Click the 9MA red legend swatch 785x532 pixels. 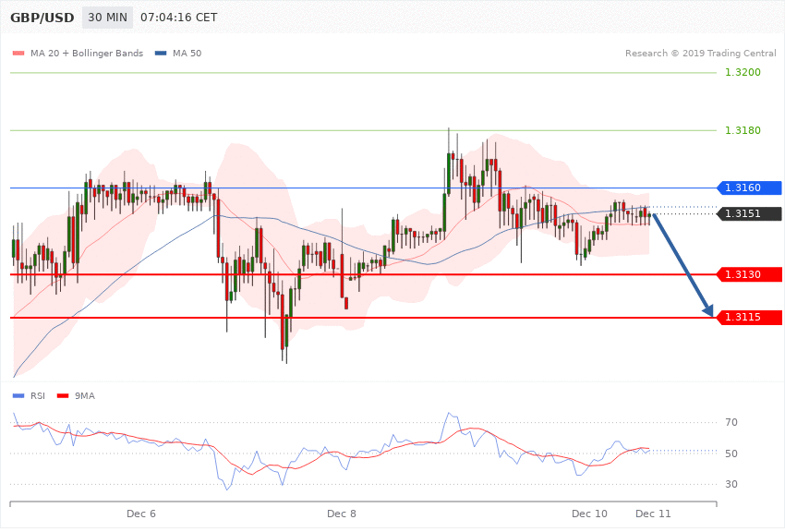(63, 396)
